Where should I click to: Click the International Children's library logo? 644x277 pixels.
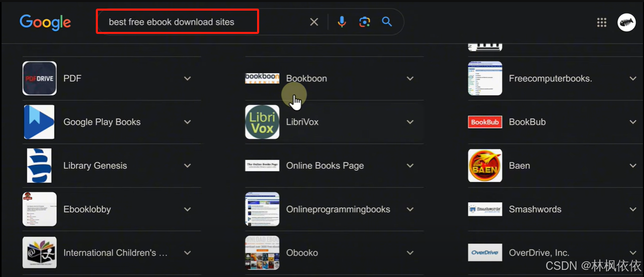tap(40, 253)
